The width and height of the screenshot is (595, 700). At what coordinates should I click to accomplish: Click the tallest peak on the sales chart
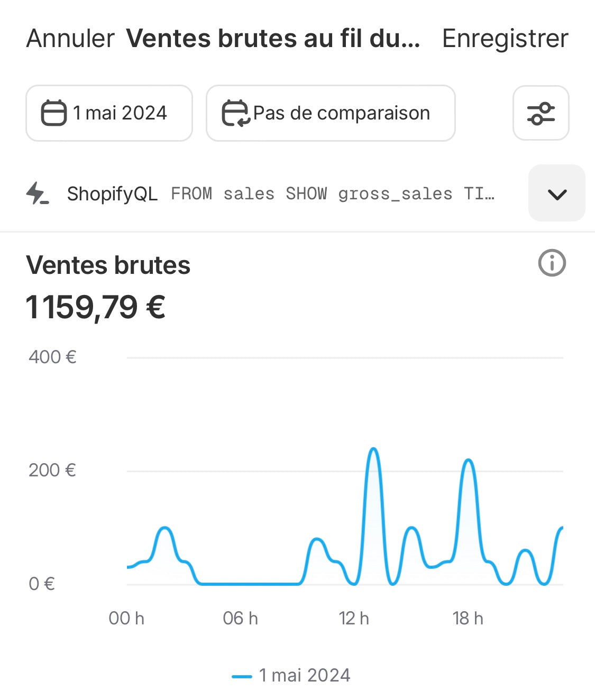pos(373,449)
